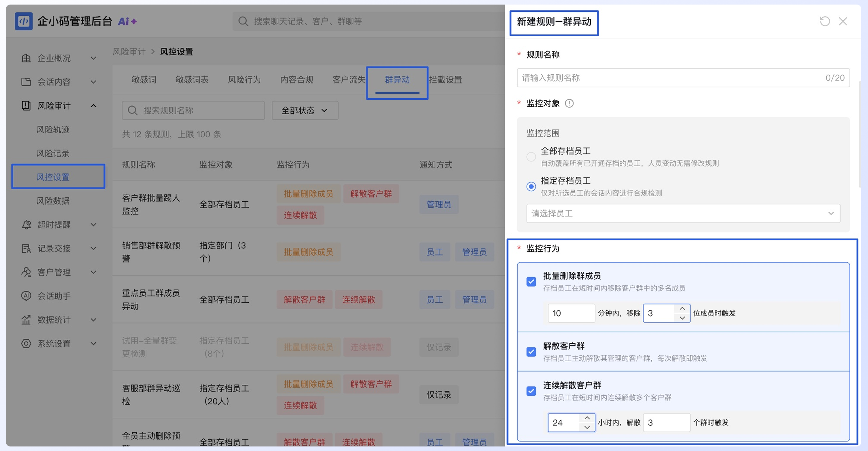
Task: Click the 10 分钟内 minutes input
Action: pos(571,313)
